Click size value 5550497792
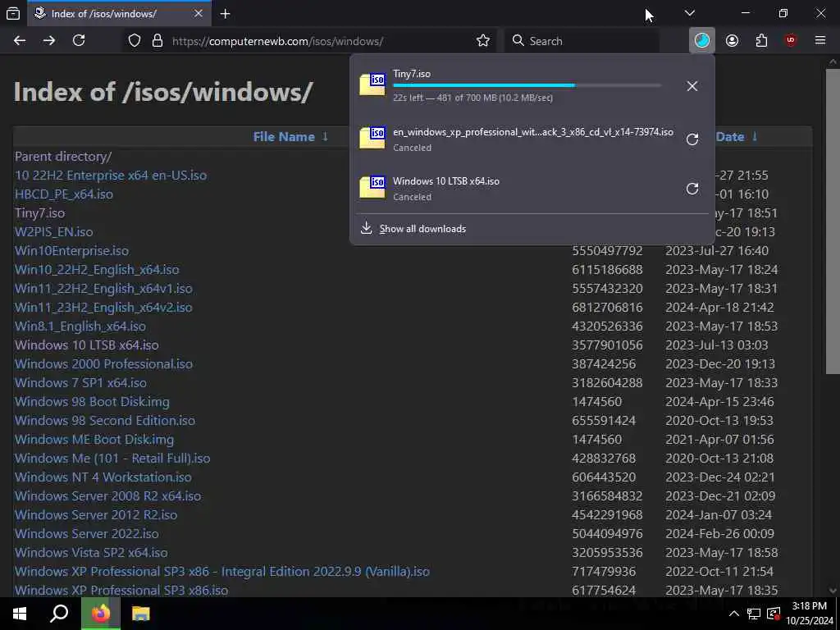This screenshot has height=630, width=840. point(607,251)
